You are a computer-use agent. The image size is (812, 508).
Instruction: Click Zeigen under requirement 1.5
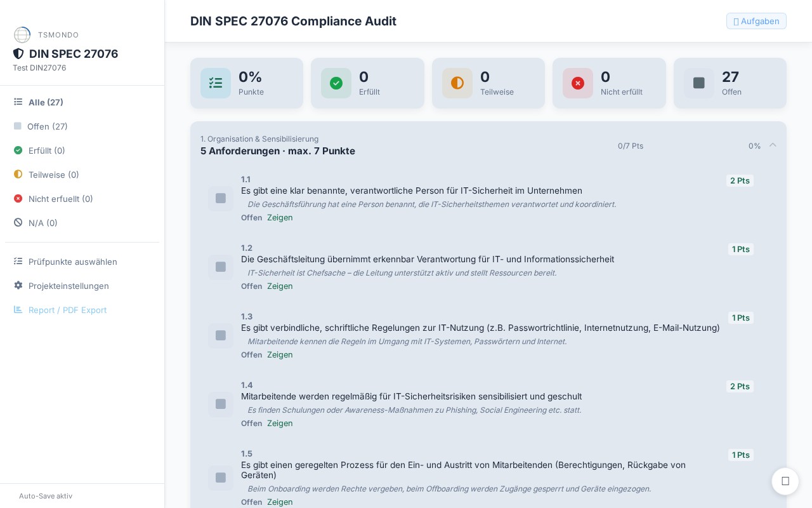pos(280,502)
